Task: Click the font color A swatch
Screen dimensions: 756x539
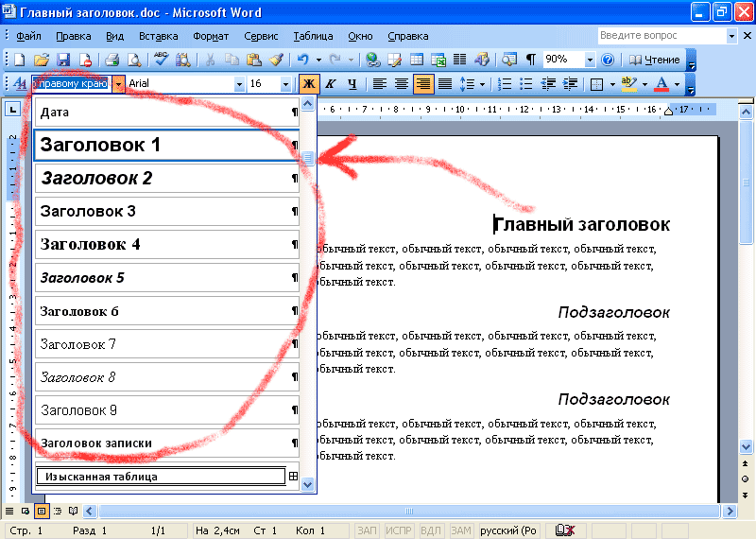Action: pos(661,84)
